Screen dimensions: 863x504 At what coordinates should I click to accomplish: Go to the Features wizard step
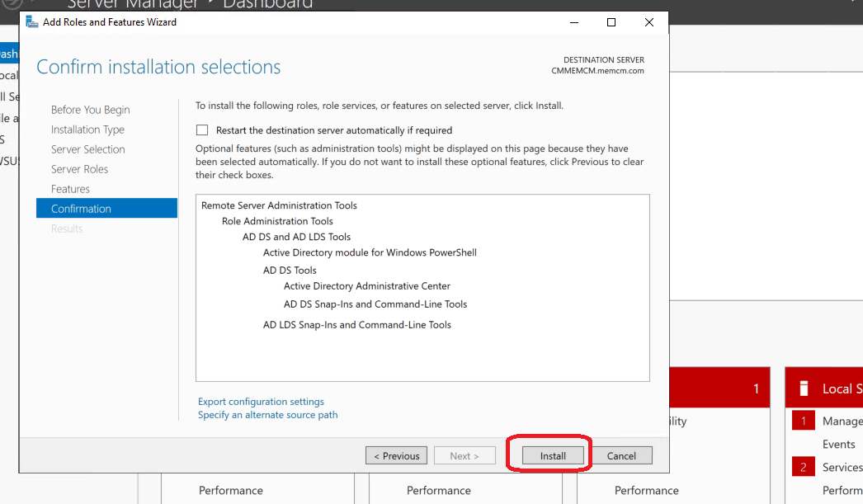click(70, 188)
